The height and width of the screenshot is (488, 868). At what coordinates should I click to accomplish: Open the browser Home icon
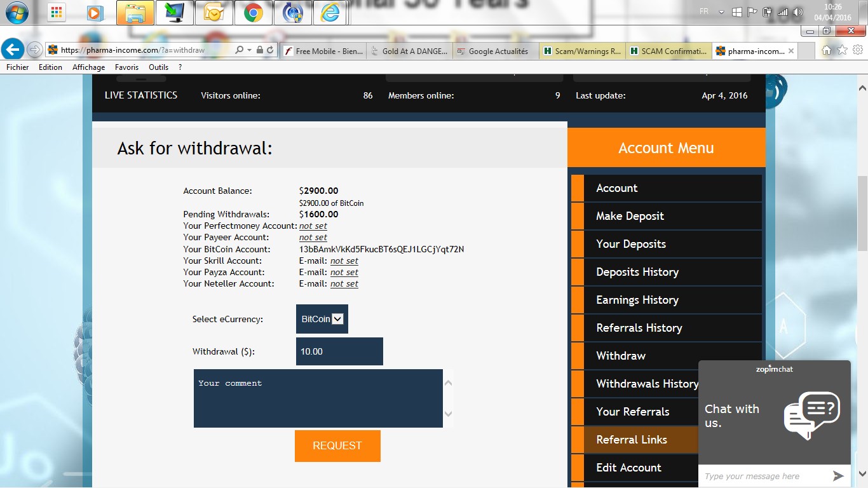[826, 50]
